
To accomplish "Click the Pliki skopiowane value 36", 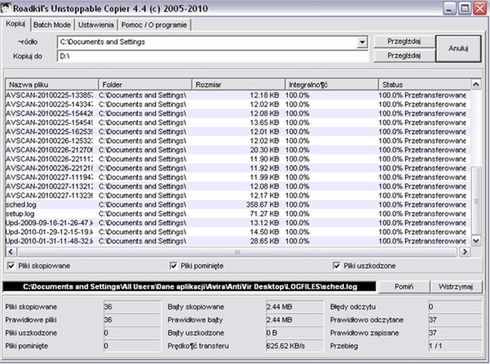I will [132, 307].
